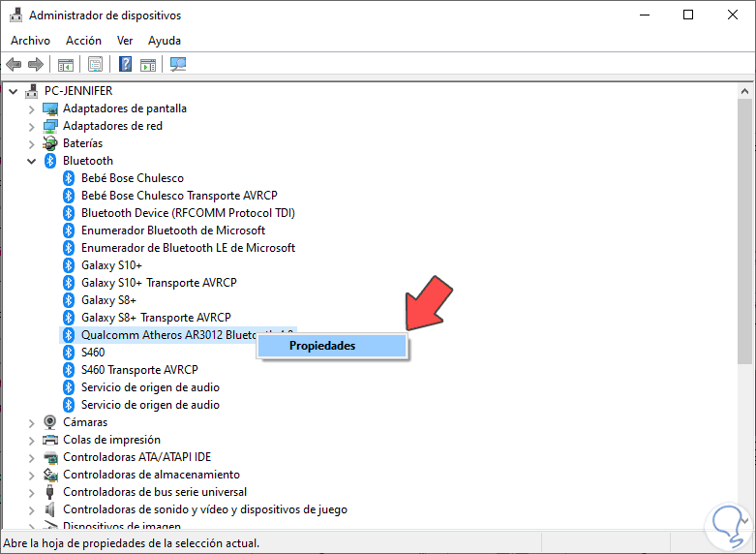Minimize the Administrador de dispositivos window
The image size is (756, 554).
click(645, 15)
